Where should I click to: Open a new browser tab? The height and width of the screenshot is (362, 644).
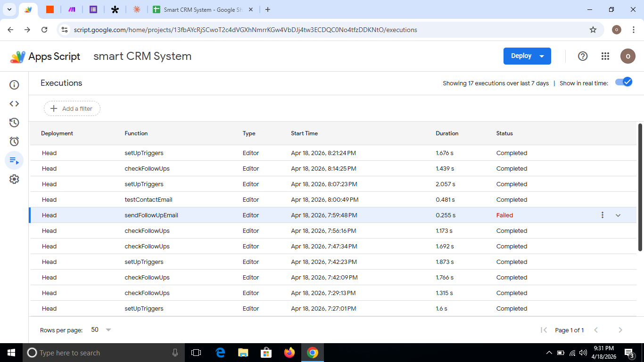268,9
